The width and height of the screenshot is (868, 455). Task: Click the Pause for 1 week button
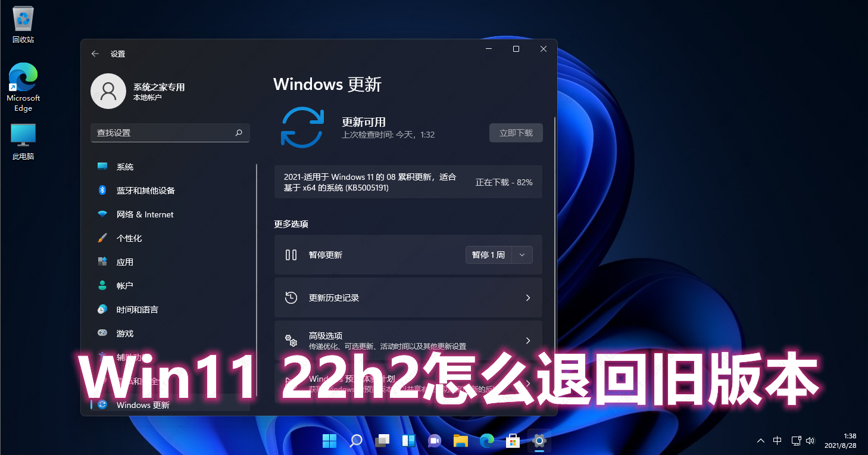coord(488,255)
